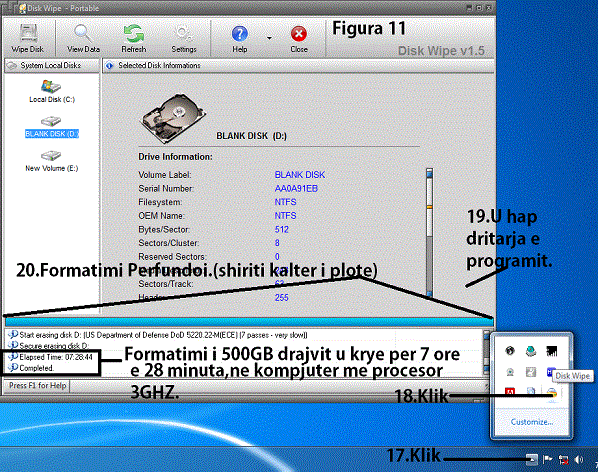
Task: Click the webcam tray icon
Action: tap(510, 372)
